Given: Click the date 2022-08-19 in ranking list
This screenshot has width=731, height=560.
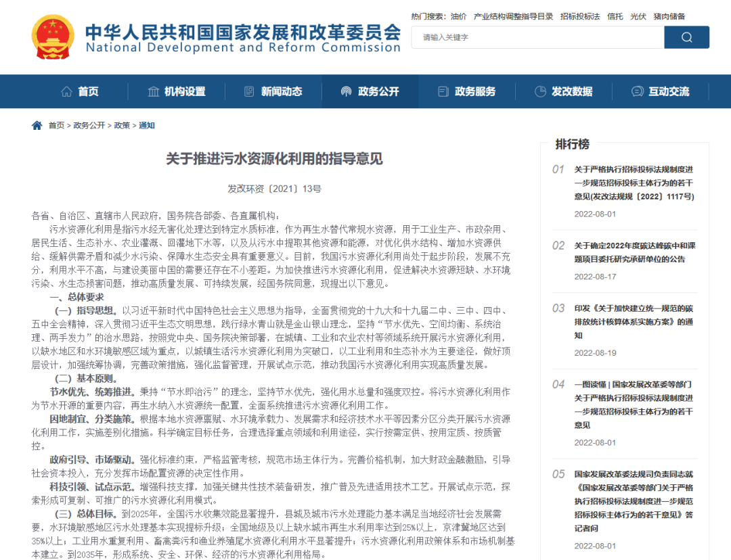Looking at the screenshot, I should click(595, 352).
